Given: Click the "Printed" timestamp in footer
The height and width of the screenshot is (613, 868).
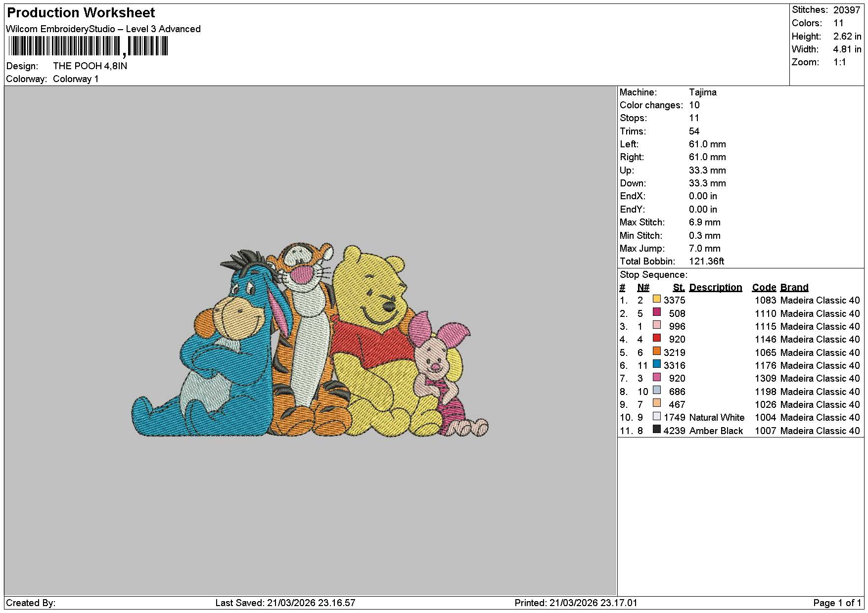Looking at the screenshot, I should [576, 603].
